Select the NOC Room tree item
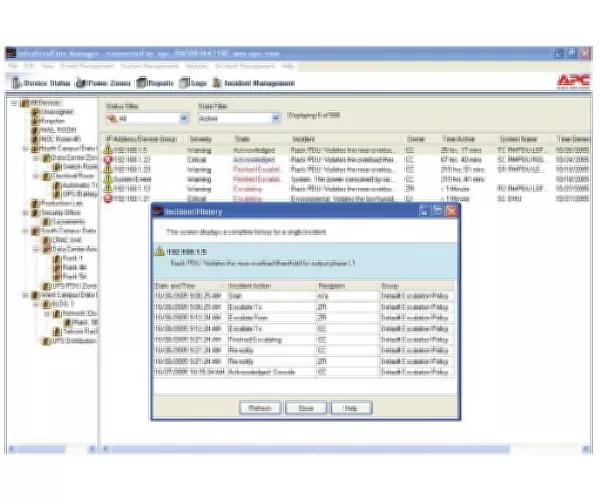The image size is (600, 500). (60, 139)
